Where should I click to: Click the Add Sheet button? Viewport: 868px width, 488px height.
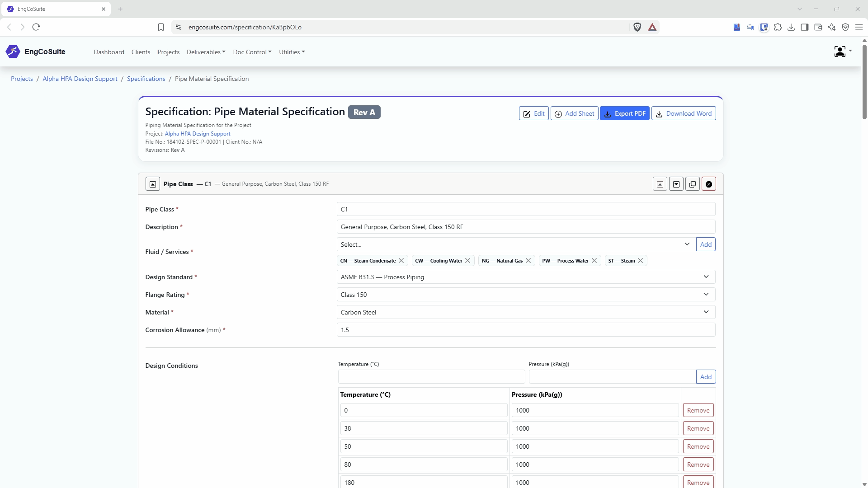coord(574,113)
